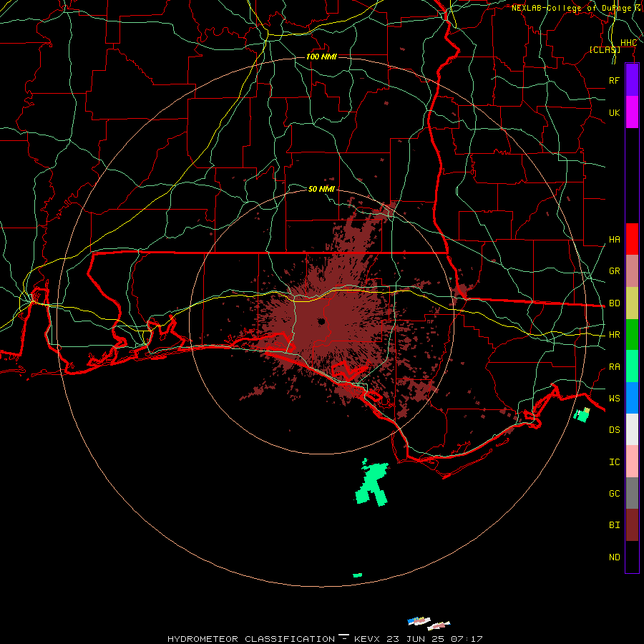Screen dimensions: 644x644
Task: Click the [CLAS] units label
Action: (x=605, y=49)
